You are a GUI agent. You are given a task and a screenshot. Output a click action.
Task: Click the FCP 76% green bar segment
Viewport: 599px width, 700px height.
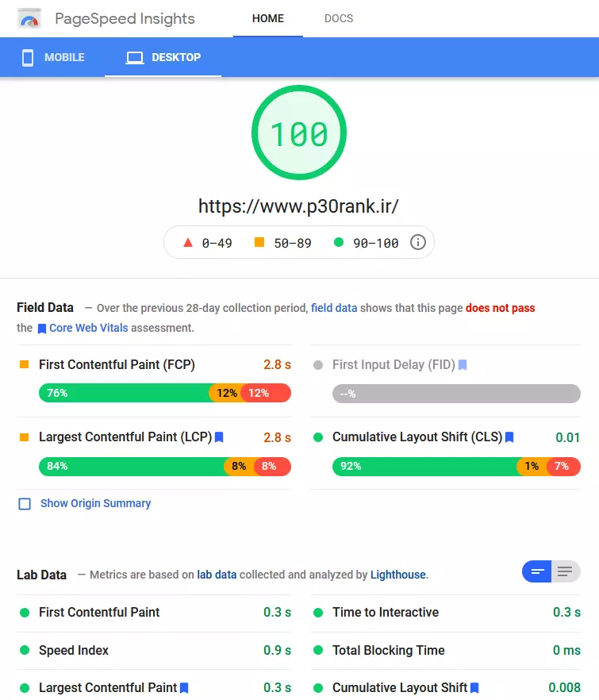pyautogui.click(x=124, y=393)
